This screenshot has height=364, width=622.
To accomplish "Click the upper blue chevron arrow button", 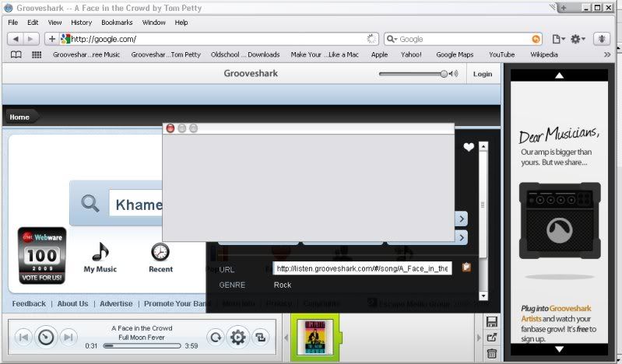I will pyautogui.click(x=462, y=219).
